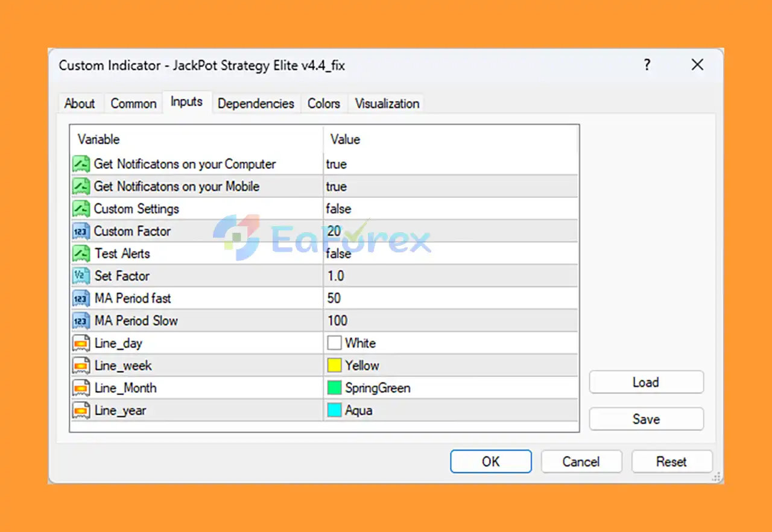Select the Yellow color name text

coord(362,366)
